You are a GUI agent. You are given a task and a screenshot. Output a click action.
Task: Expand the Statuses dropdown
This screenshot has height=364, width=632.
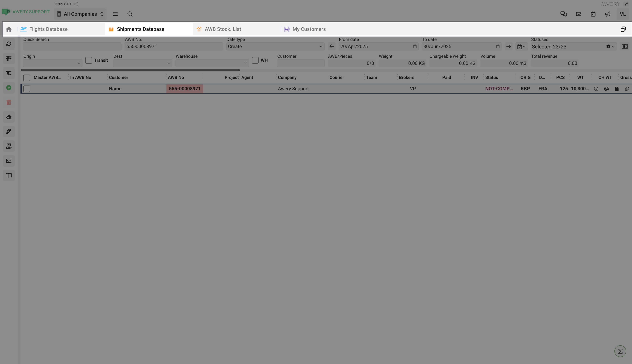573,46
